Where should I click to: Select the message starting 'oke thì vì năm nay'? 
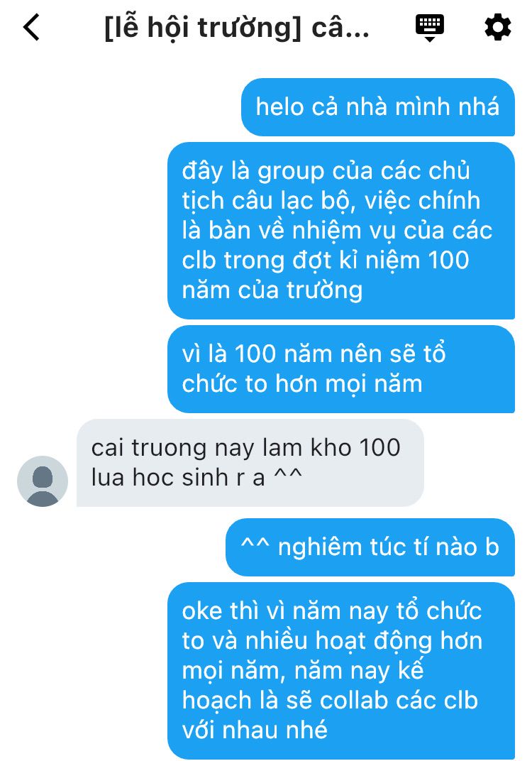[x=341, y=671]
